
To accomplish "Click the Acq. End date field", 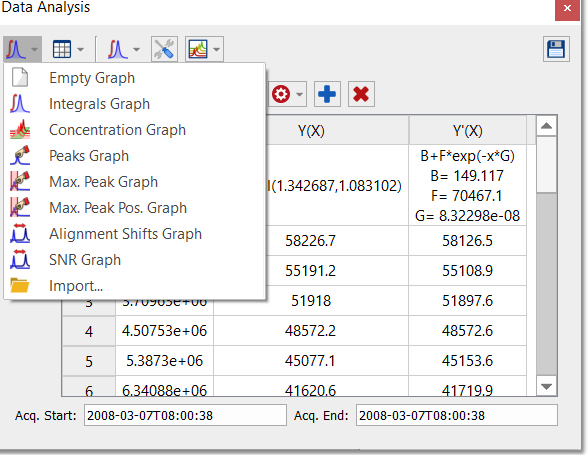I will 457,415.
